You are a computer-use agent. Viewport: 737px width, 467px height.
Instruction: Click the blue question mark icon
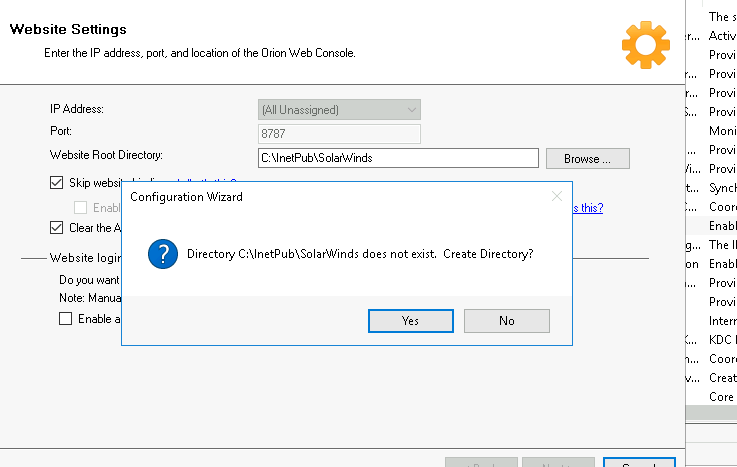point(163,254)
